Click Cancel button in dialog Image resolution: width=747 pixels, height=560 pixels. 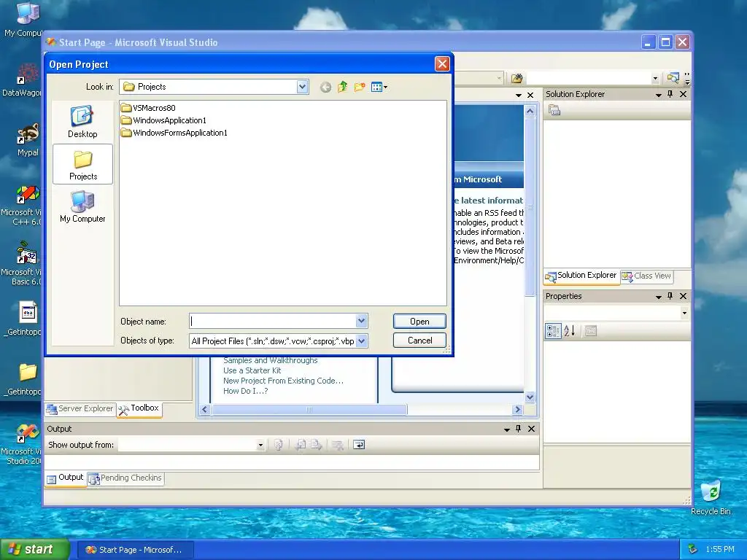(x=419, y=341)
